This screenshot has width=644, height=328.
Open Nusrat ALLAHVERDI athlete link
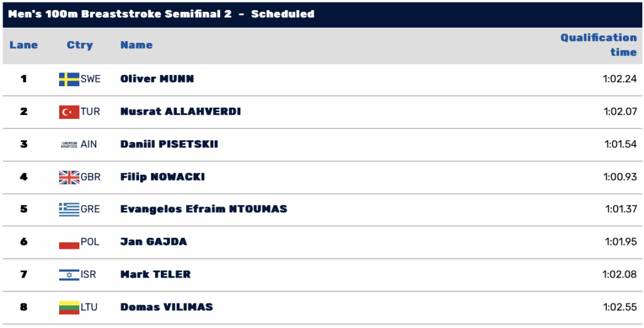click(x=180, y=111)
